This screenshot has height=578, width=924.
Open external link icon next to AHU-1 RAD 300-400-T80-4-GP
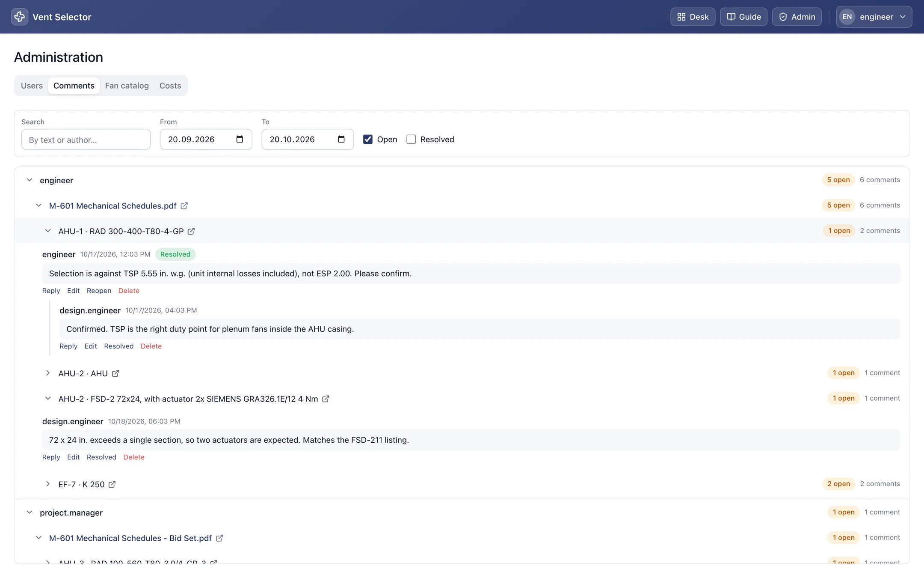(x=191, y=231)
